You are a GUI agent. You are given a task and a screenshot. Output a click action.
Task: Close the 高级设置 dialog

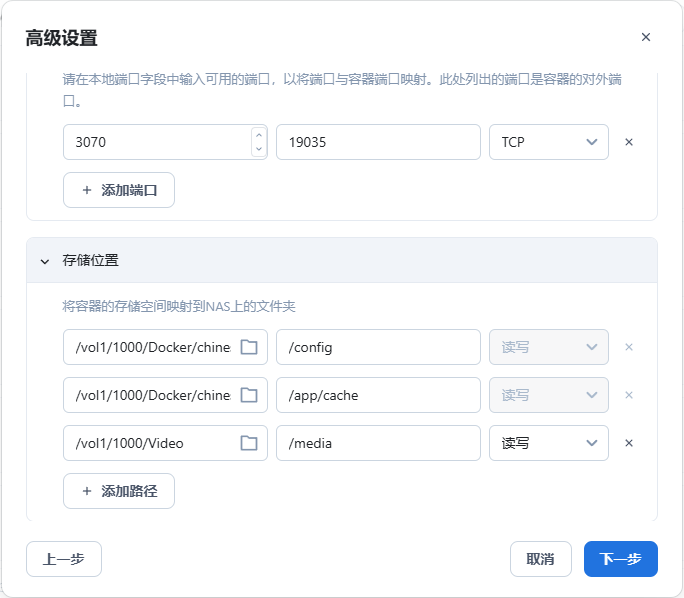coord(646,37)
